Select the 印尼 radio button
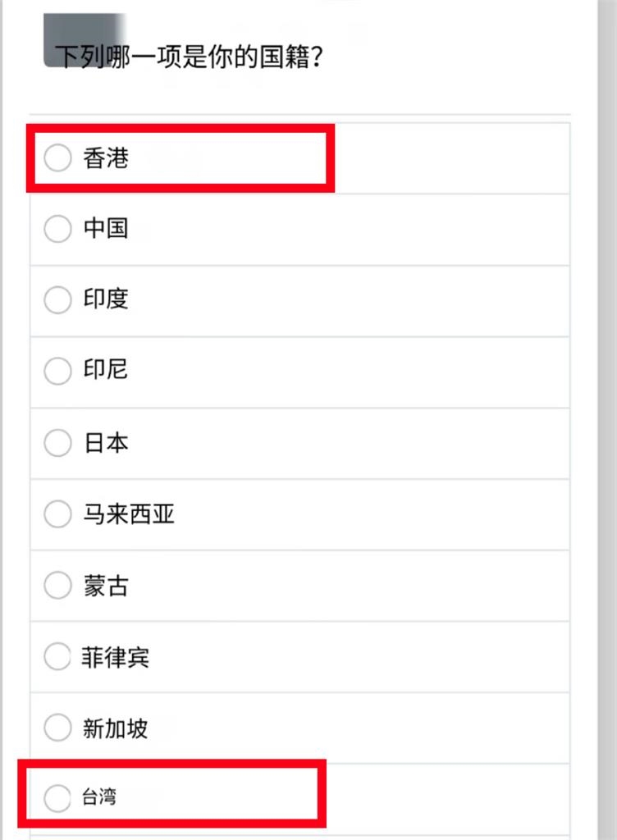The height and width of the screenshot is (840, 617). pos(57,371)
